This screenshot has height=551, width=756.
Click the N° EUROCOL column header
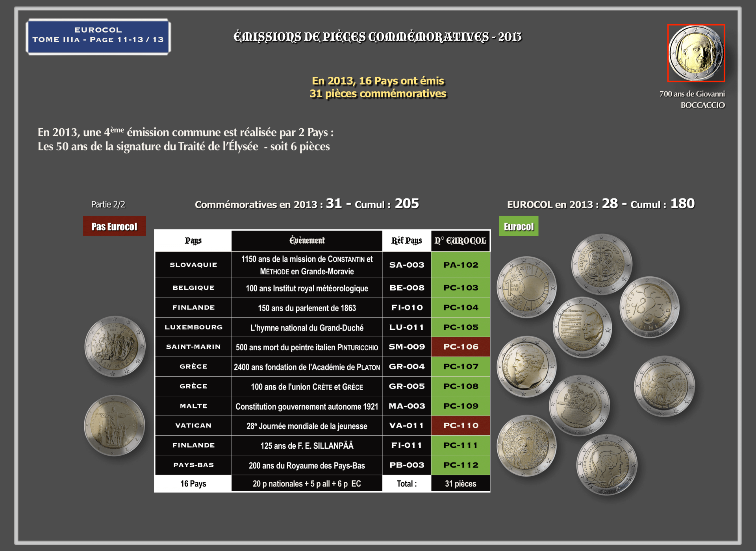click(x=461, y=240)
